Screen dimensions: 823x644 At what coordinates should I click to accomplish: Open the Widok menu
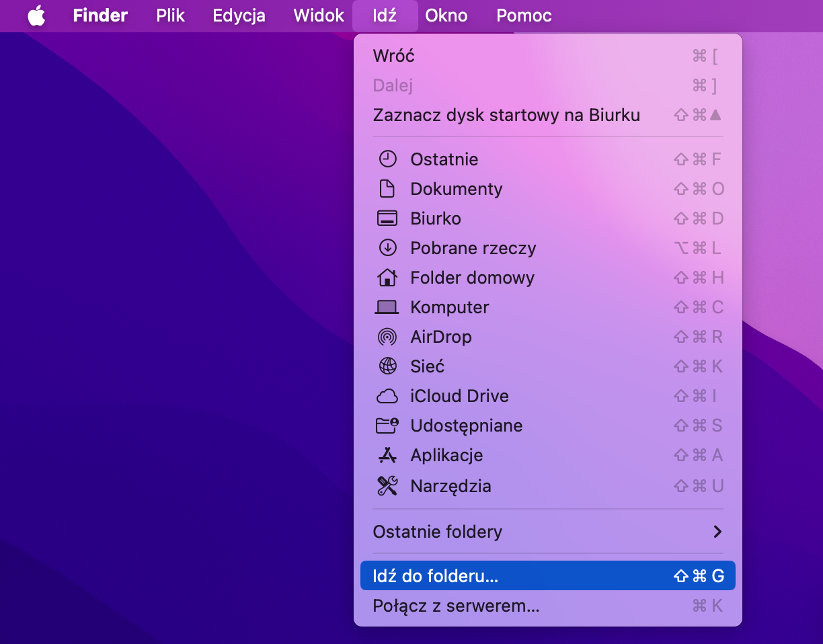click(x=319, y=15)
